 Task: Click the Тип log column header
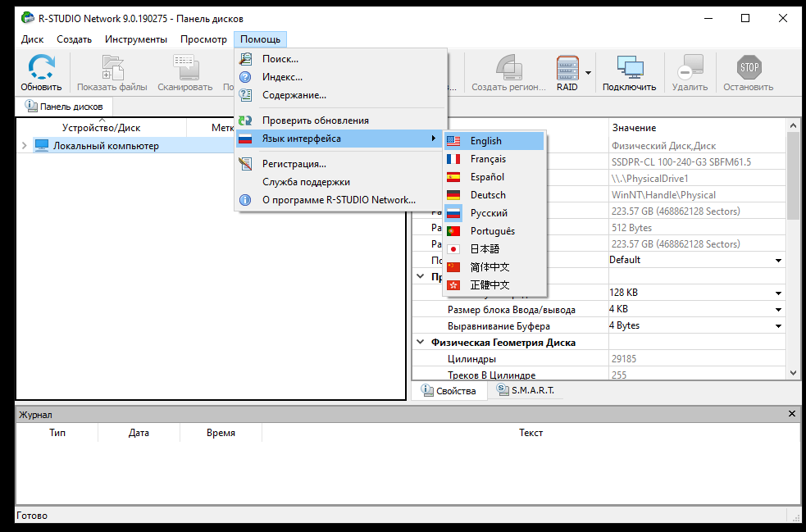(57, 433)
